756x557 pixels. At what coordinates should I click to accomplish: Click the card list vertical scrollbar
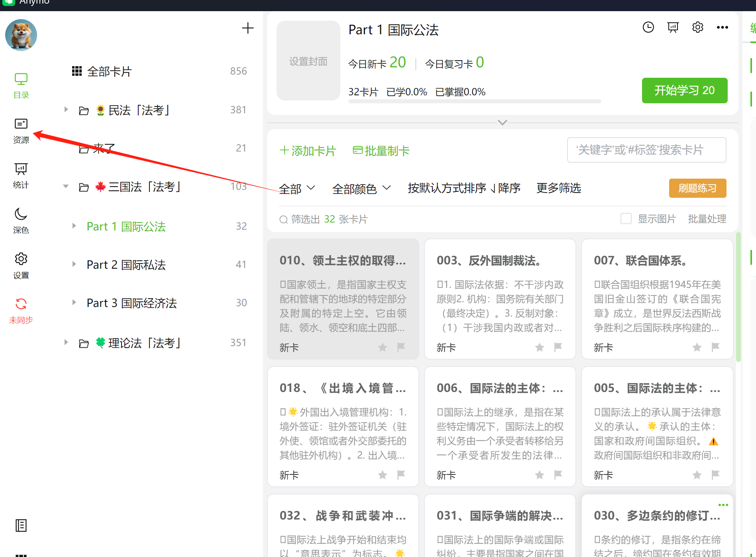pos(738,297)
